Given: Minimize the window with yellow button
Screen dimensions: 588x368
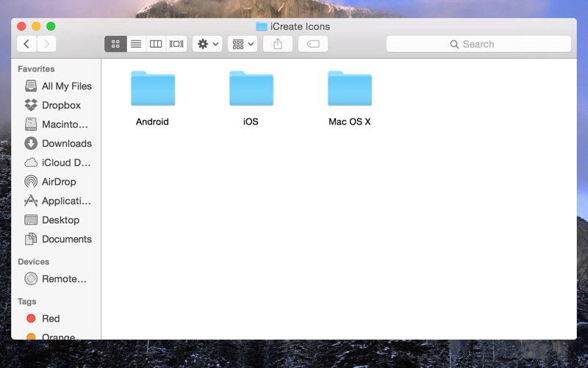Looking at the screenshot, I should [x=36, y=26].
